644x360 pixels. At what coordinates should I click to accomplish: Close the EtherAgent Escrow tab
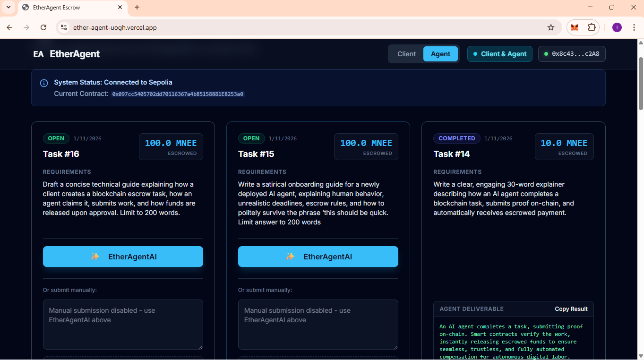pos(120,7)
